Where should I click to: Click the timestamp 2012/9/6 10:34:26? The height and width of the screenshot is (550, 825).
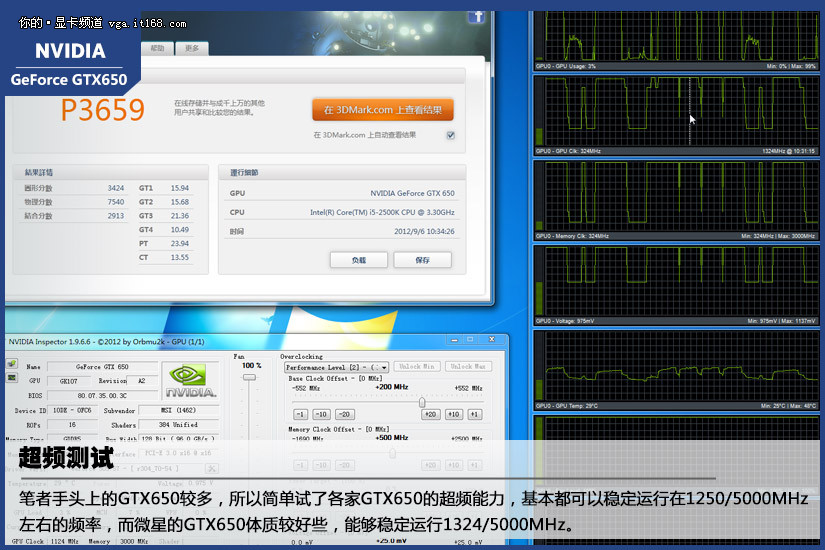(424, 231)
